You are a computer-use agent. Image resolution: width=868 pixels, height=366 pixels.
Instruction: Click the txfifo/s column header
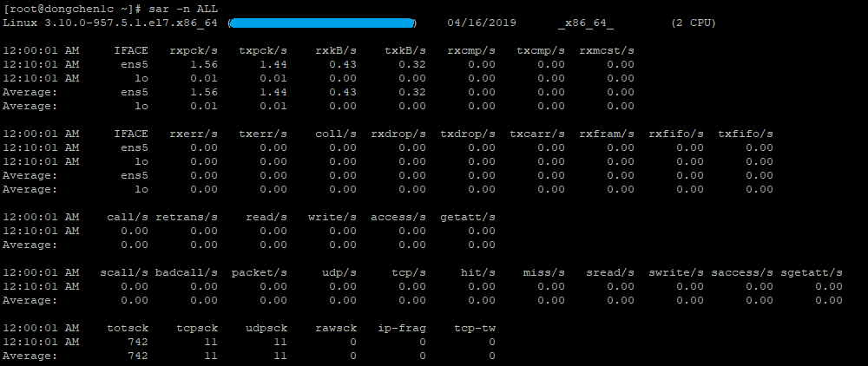[x=746, y=134]
